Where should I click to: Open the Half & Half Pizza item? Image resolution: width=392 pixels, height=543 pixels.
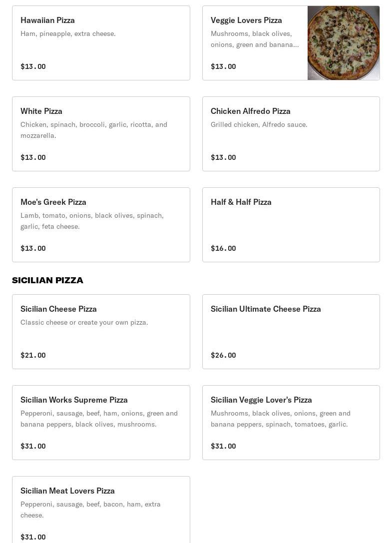(x=291, y=225)
